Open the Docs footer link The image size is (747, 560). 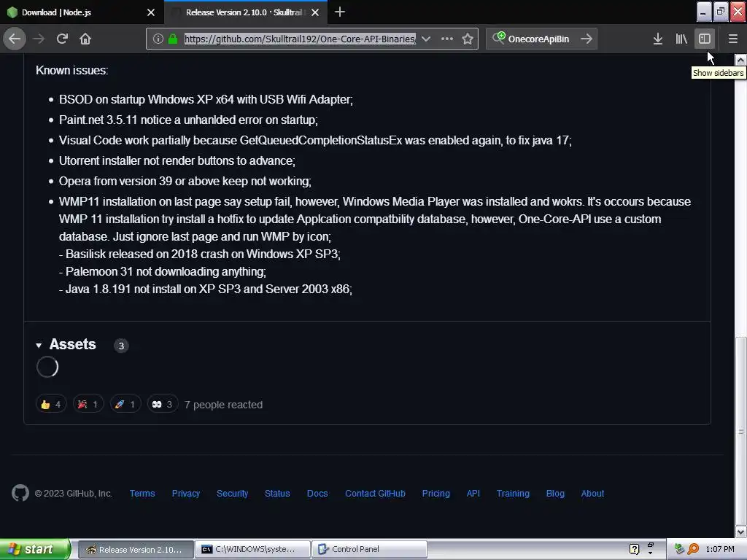[317, 494]
